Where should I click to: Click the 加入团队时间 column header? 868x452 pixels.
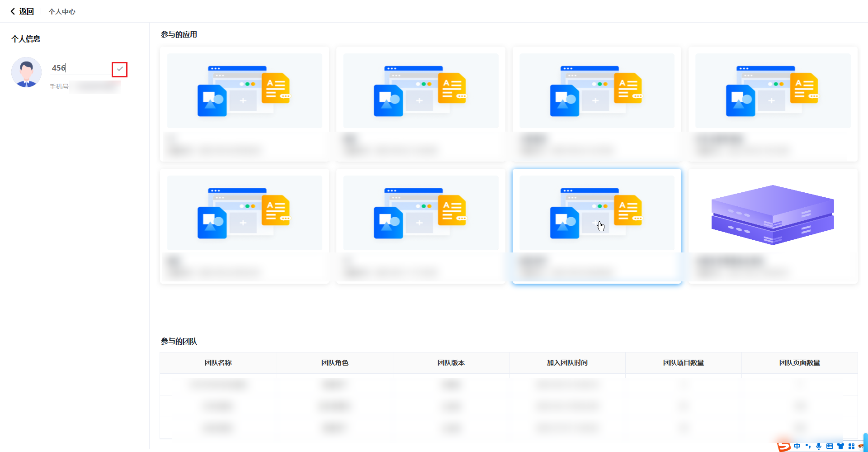[567, 363]
